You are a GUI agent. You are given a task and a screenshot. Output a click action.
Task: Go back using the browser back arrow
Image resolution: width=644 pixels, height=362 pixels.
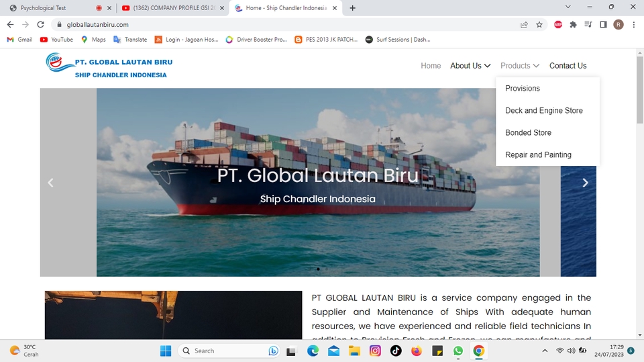pyautogui.click(x=10, y=25)
